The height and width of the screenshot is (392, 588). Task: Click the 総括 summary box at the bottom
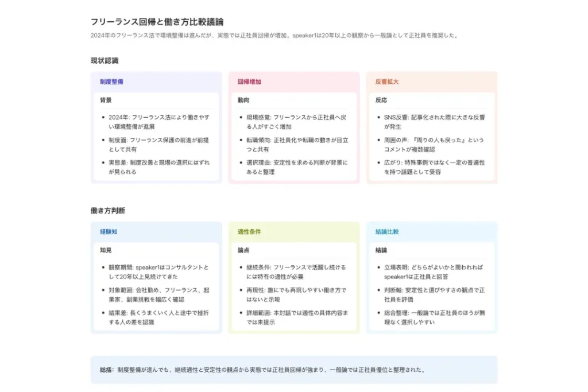[x=294, y=370]
